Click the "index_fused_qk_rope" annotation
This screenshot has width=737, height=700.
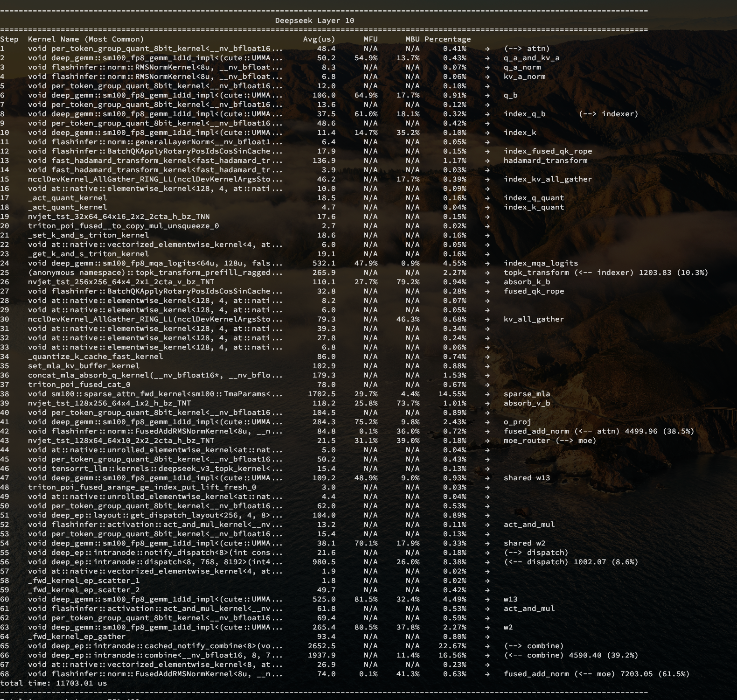tap(548, 151)
